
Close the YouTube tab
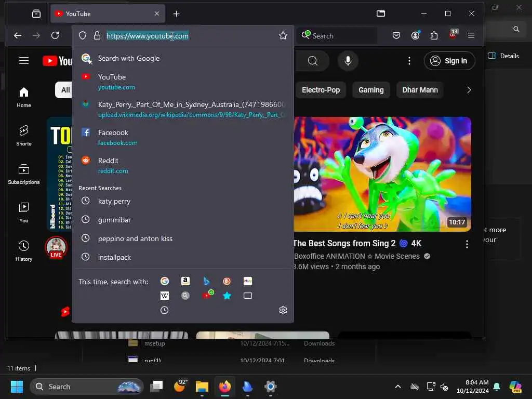pos(157,14)
